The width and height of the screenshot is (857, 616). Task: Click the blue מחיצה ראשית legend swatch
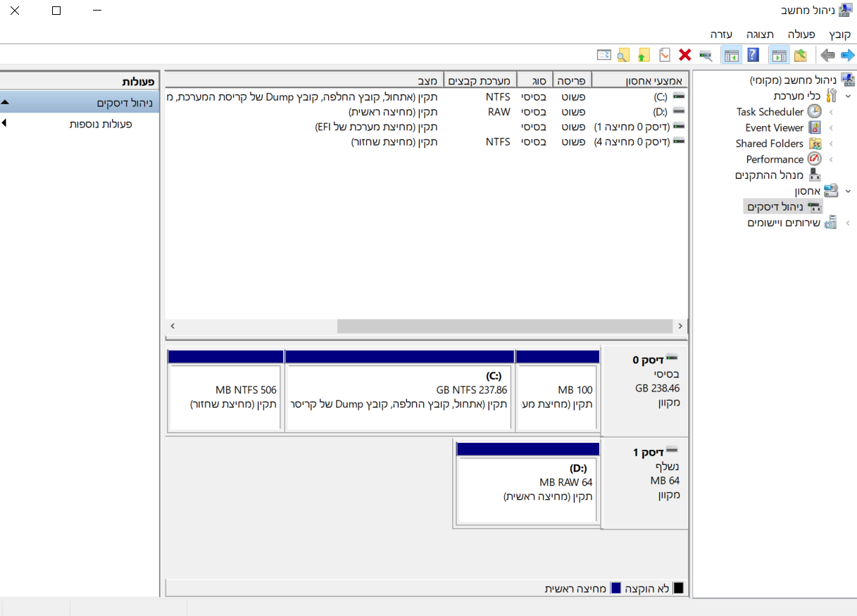pyautogui.click(x=615, y=588)
